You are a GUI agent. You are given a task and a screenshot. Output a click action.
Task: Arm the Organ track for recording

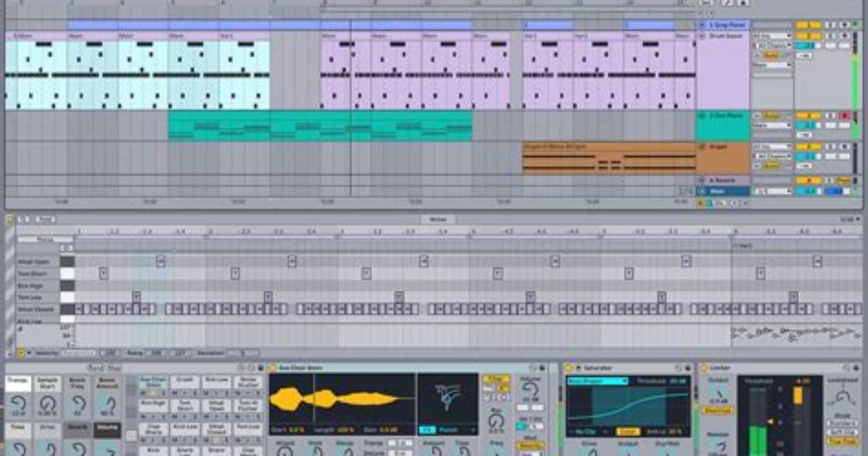(845, 147)
